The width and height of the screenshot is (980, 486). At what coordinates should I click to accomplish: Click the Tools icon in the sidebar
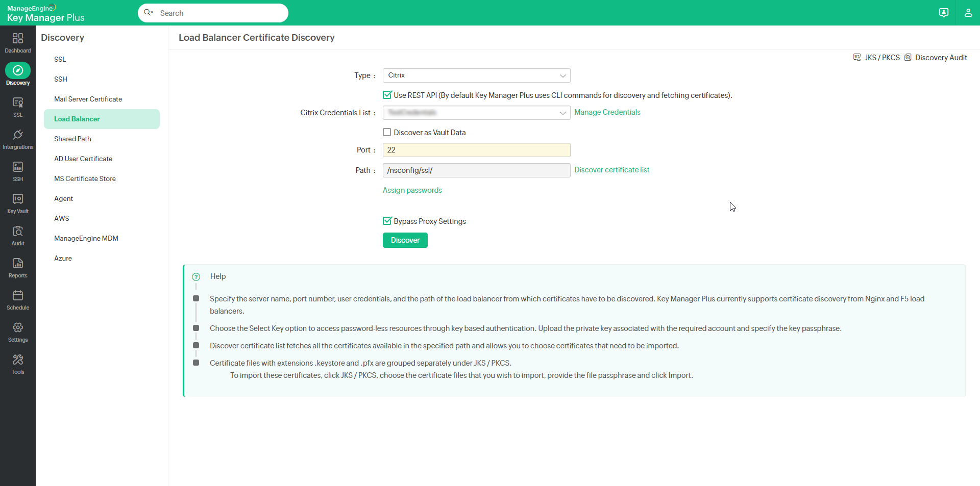pyautogui.click(x=18, y=363)
